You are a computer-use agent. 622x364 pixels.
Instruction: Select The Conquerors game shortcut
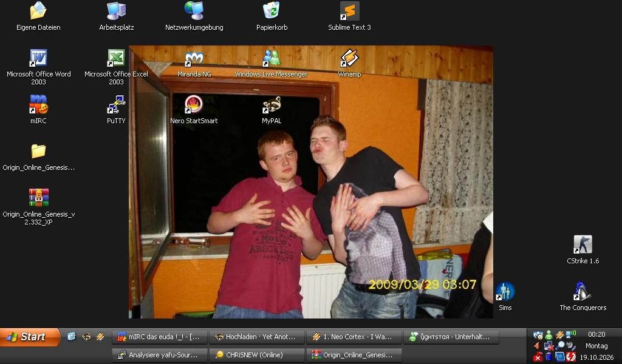click(583, 297)
